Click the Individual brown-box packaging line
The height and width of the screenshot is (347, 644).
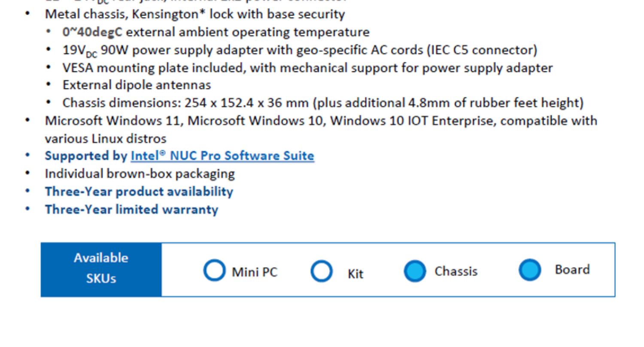click(140, 174)
